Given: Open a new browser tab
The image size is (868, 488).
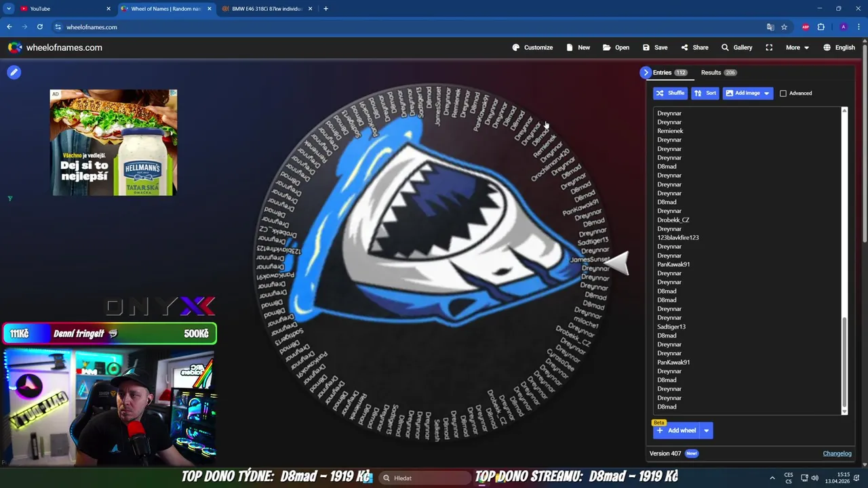Looking at the screenshot, I should pos(325,9).
